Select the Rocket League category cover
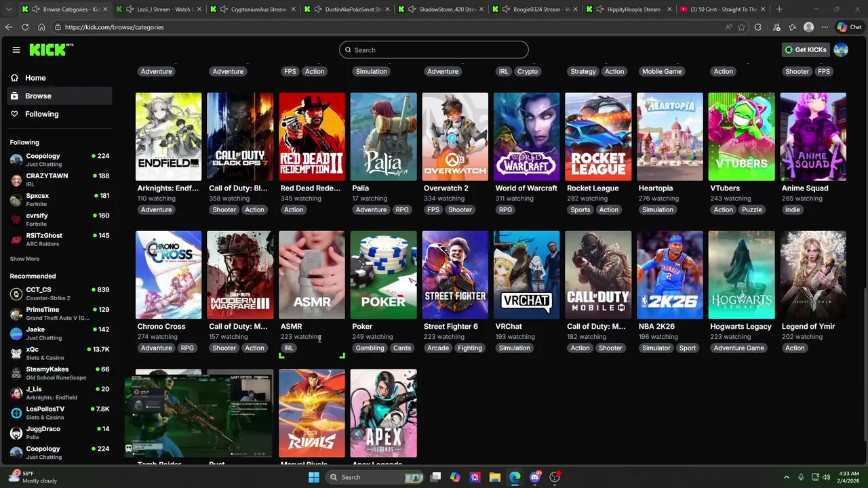This screenshot has height=488, width=868. point(598,137)
